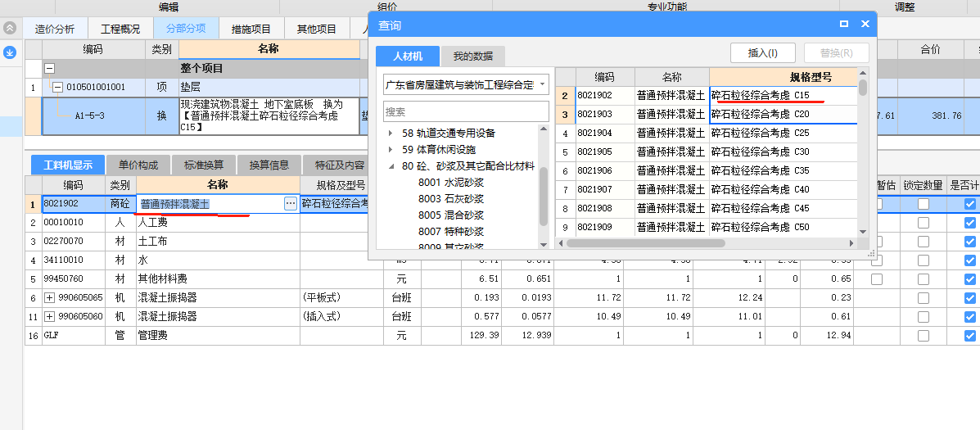Maximize the 查询 dialog window
This screenshot has height=430, width=980.
844,24
